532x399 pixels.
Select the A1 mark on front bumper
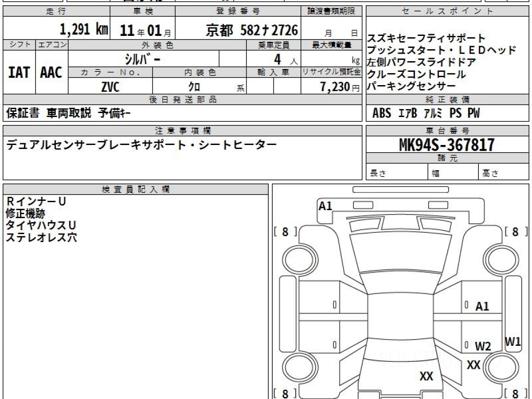325,206
